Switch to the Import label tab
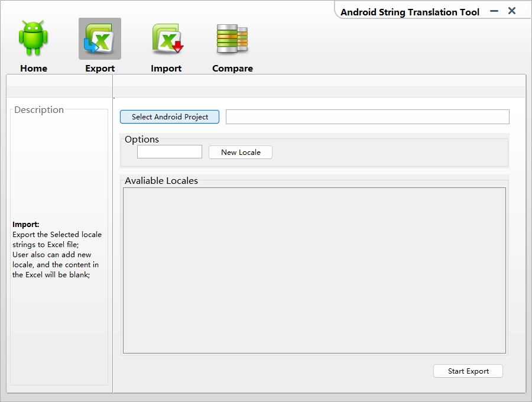The height and width of the screenshot is (402, 532). (166, 68)
